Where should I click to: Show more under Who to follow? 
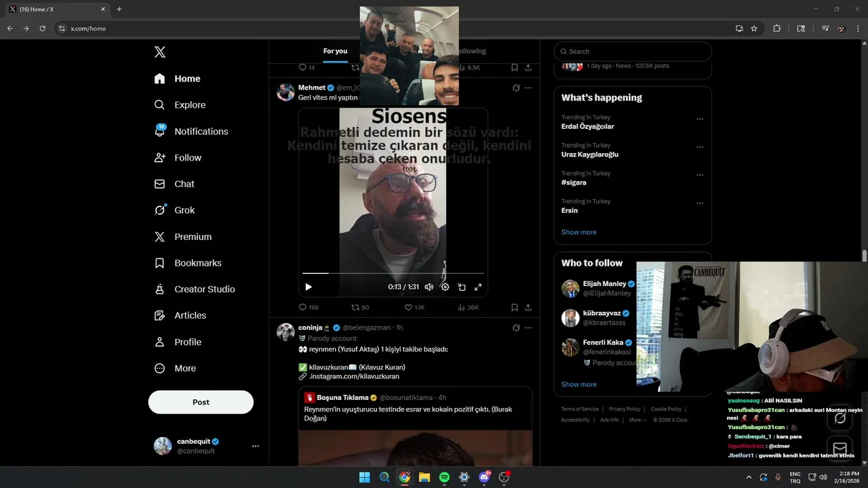pyautogui.click(x=579, y=384)
